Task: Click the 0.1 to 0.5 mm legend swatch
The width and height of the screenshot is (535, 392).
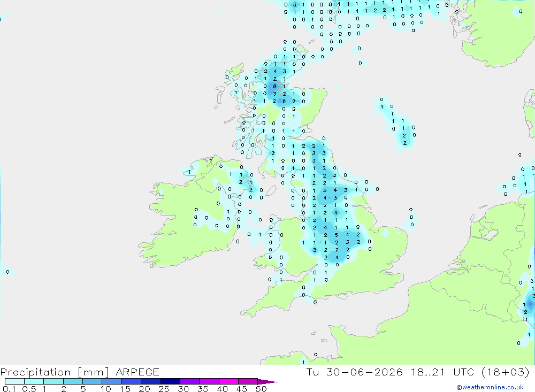Action: point(14,381)
